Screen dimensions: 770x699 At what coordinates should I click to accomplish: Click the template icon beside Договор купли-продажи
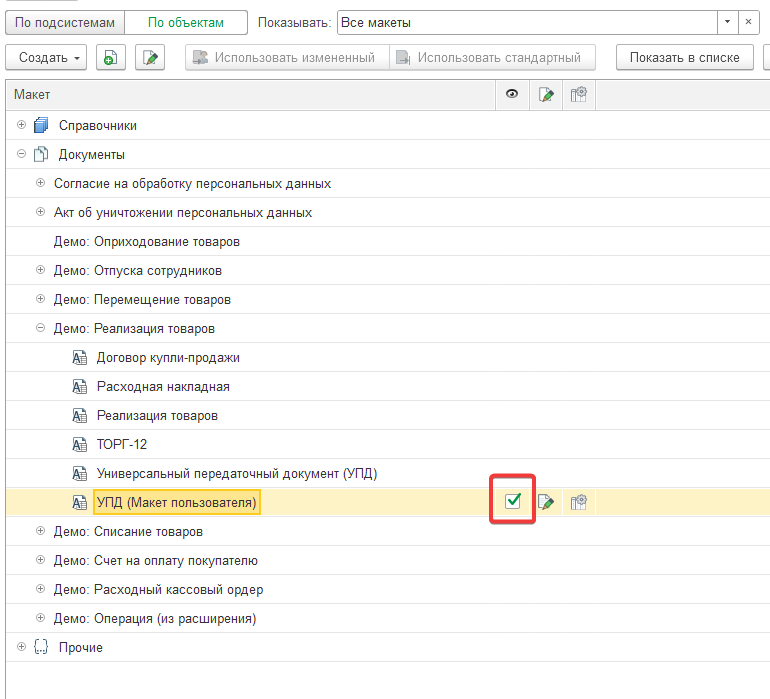81,357
